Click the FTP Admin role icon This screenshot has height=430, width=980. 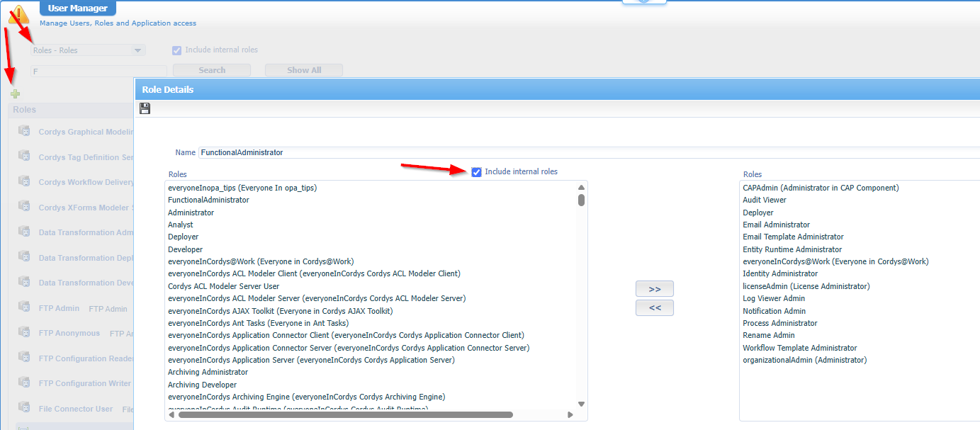point(24,308)
